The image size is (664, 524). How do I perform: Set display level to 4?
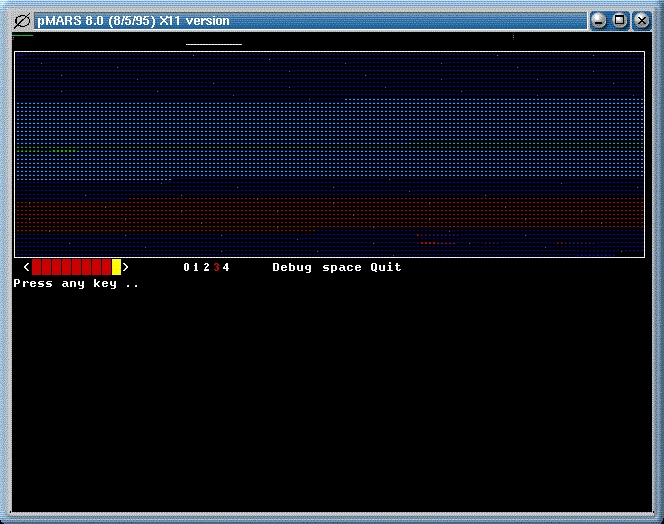(x=226, y=267)
